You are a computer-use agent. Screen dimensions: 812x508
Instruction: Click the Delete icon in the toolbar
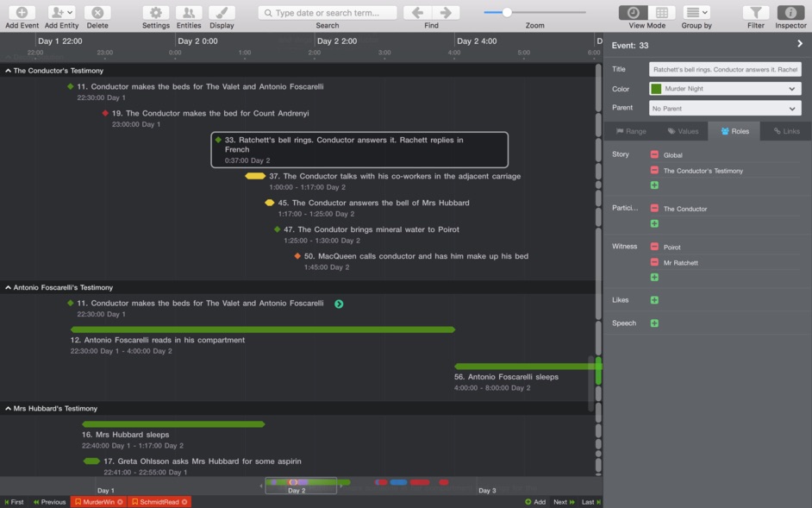(x=97, y=13)
